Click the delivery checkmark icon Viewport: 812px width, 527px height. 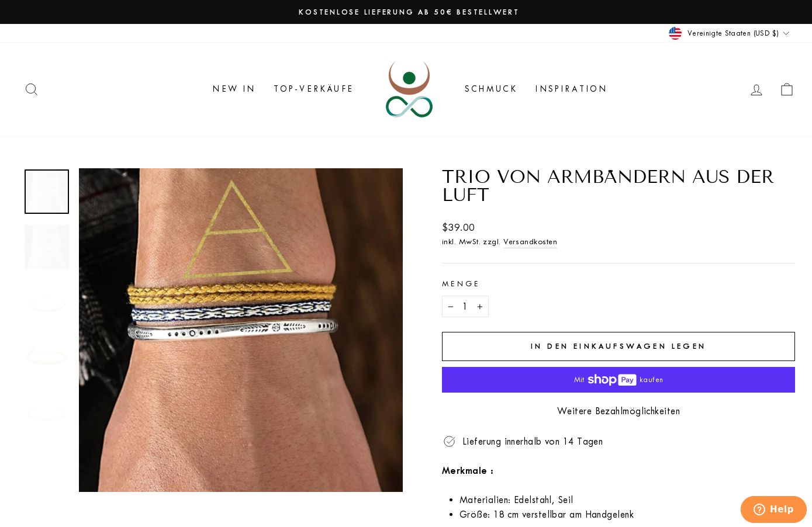click(x=449, y=442)
